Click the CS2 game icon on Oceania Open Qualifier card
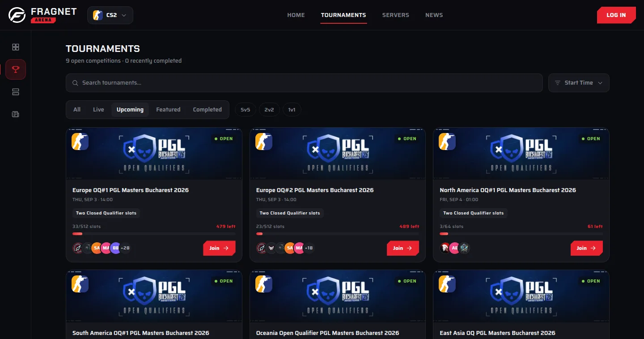Image resolution: width=644 pixels, height=339 pixels. coord(264,284)
